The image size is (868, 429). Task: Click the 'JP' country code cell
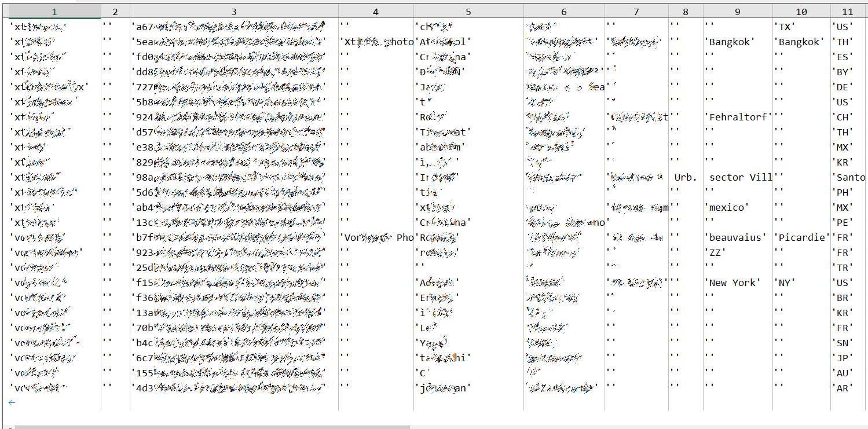(x=843, y=358)
